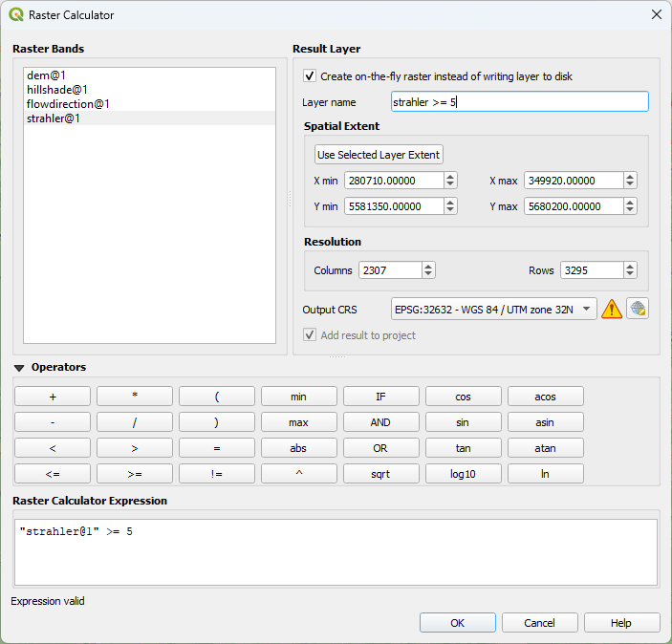Select hillshade@1 band
Viewport: 672px width, 644px height.
(149, 90)
